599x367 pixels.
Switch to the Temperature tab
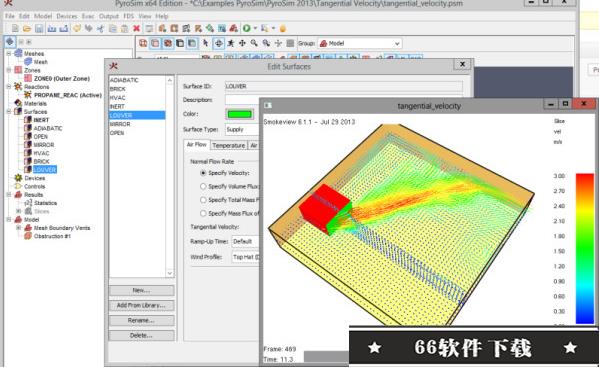(228, 146)
